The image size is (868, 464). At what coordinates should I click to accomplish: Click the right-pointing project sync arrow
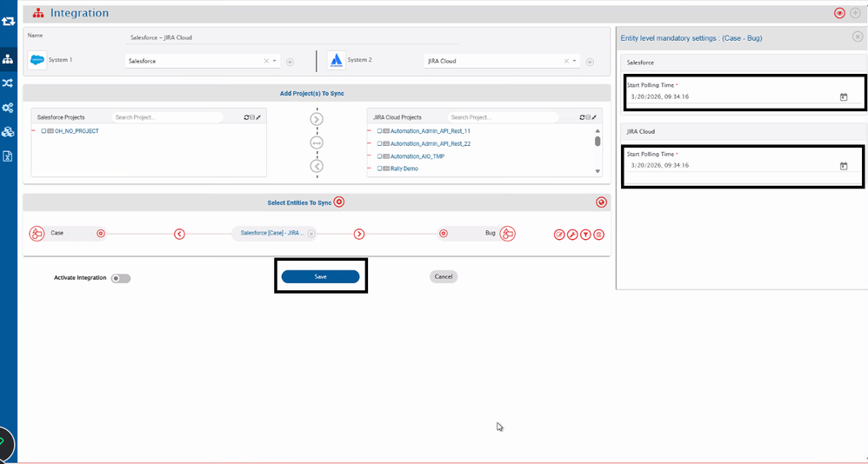pyautogui.click(x=317, y=119)
